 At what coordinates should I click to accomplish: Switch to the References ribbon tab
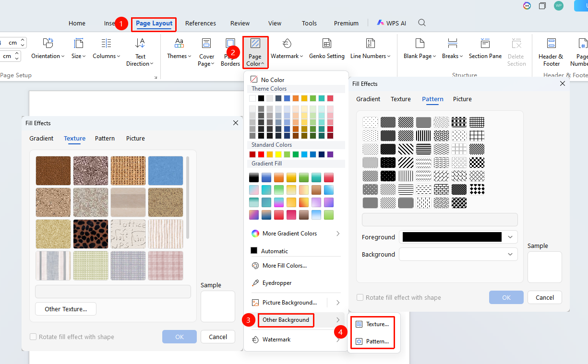201,23
